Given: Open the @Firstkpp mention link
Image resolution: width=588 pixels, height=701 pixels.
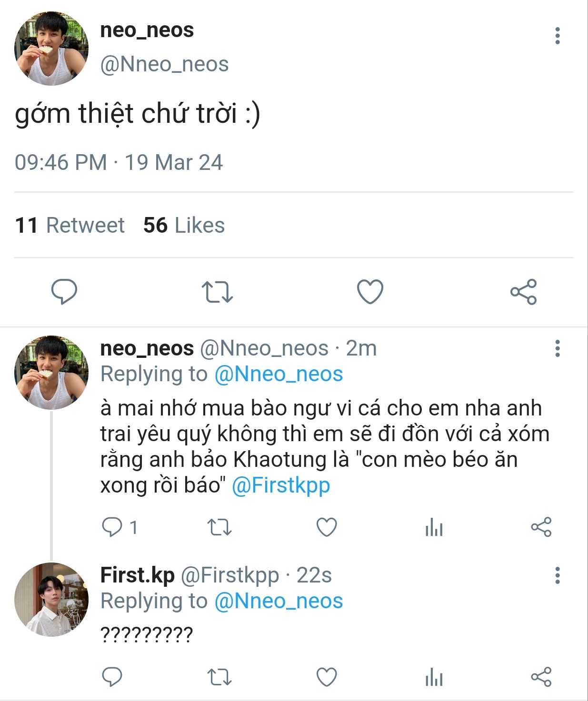Looking at the screenshot, I should coord(281,485).
